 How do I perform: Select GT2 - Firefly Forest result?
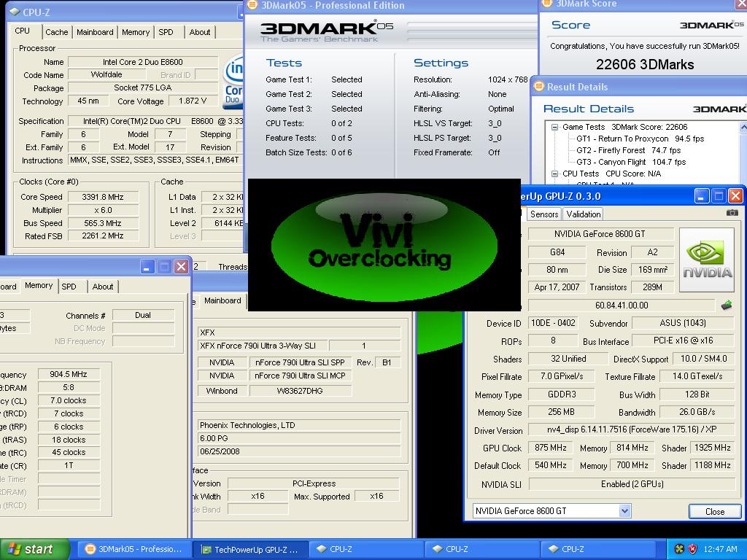point(628,150)
